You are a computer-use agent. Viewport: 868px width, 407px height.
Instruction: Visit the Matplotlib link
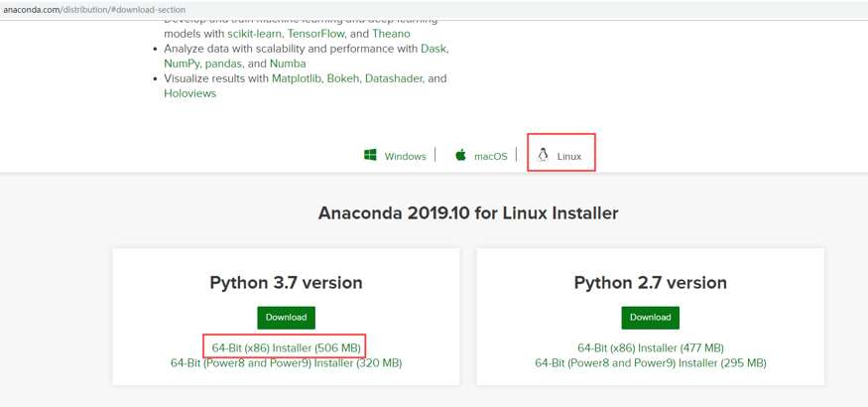tap(297, 78)
